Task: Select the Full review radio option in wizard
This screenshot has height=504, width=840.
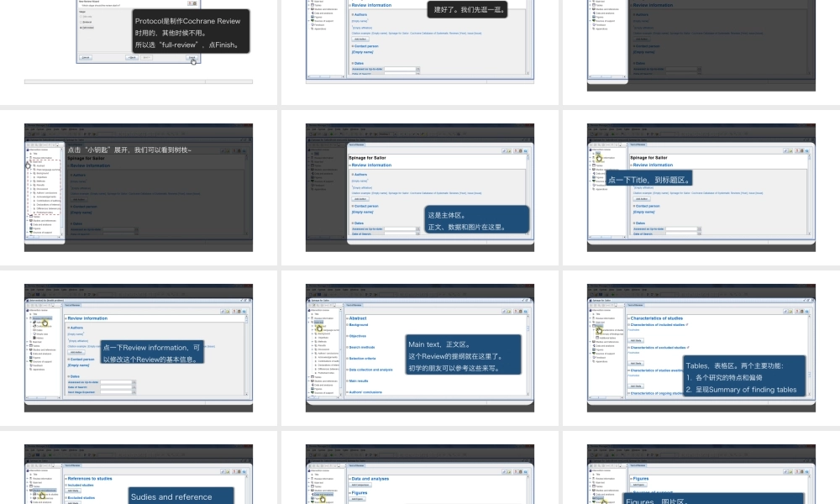Action: pos(81,28)
